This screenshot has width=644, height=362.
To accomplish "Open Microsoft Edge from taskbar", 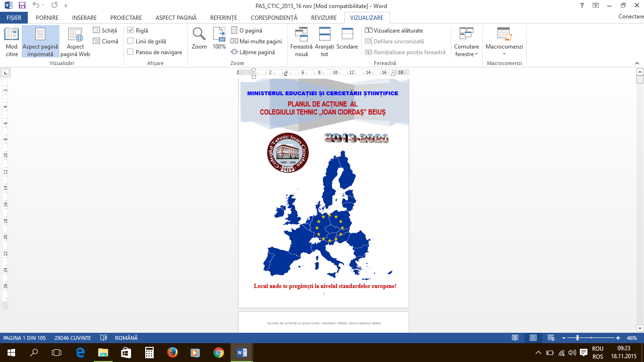I will click(80, 352).
